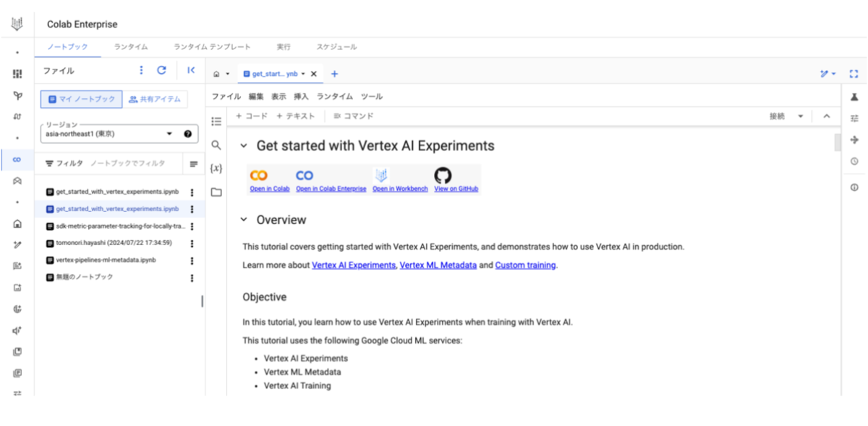Open the sliders settings icon in right rail
The image size is (868, 426).
[854, 118]
